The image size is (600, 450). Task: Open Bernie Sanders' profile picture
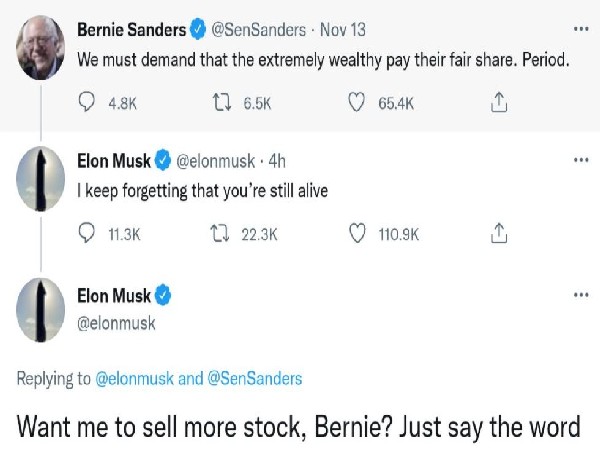coord(41,50)
